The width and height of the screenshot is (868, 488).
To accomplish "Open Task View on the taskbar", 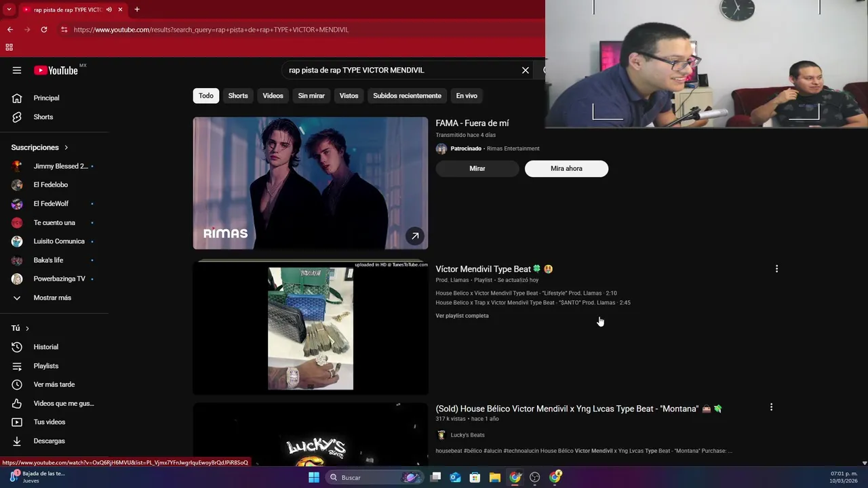I will pyautogui.click(x=436, y=477).
